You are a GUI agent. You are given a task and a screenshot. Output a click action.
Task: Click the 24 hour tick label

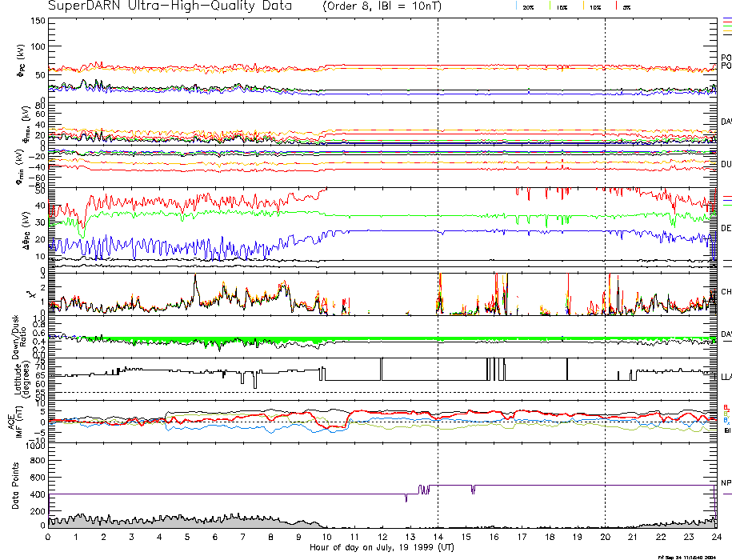click(x=716, y=538)
